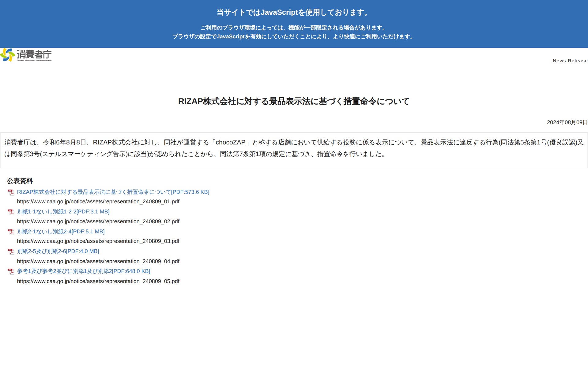Click the News Release label
588x368 pixels.
(x=570, y=61)
